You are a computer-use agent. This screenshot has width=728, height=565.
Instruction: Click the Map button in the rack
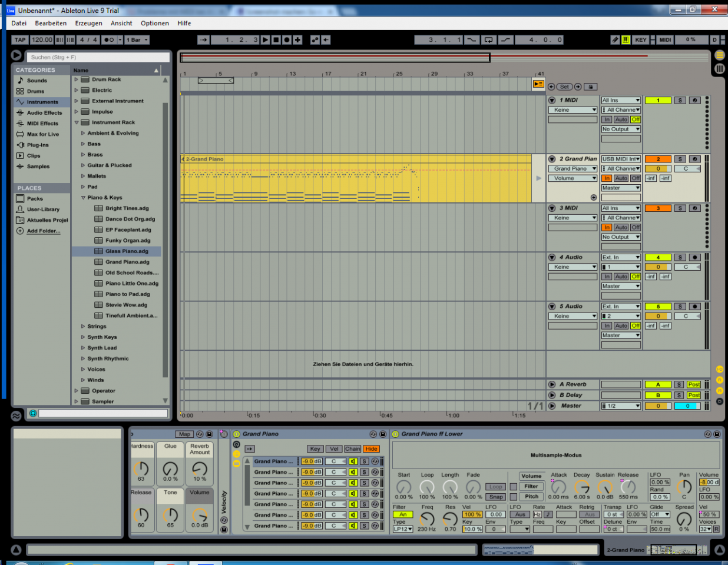(184, 434)
